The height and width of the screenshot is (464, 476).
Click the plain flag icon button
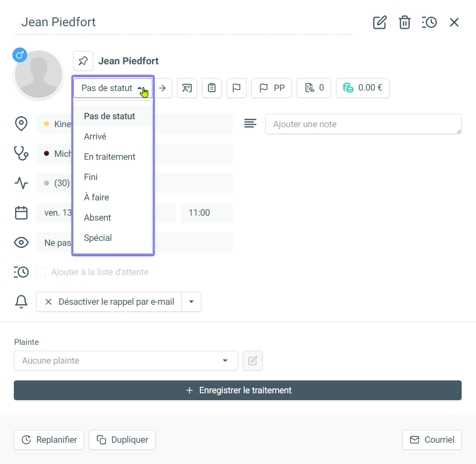237,88
